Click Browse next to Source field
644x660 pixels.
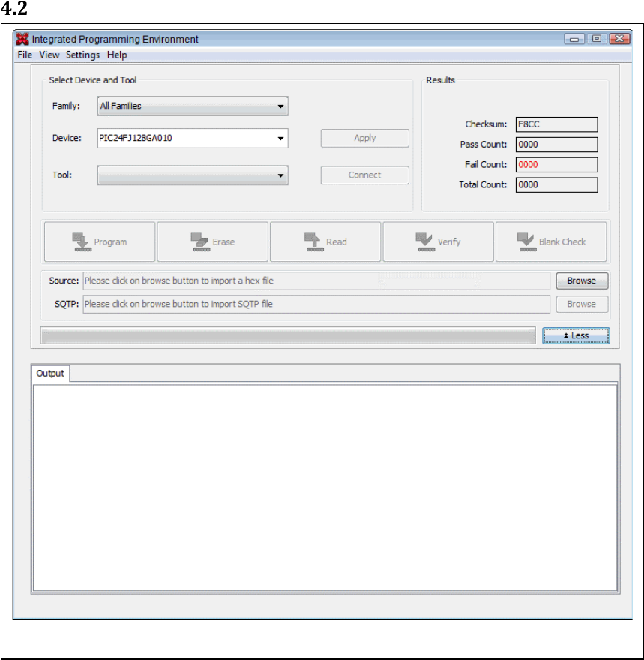582,280
